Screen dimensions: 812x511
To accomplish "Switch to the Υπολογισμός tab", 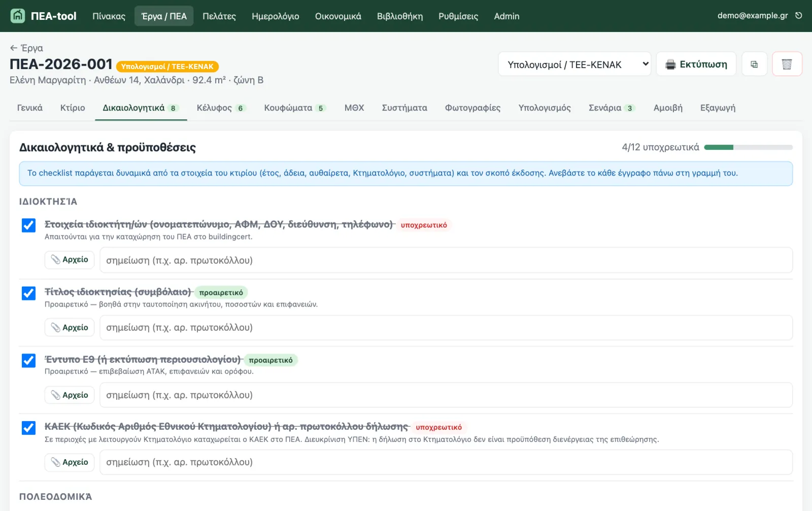I will click(545, 108).
